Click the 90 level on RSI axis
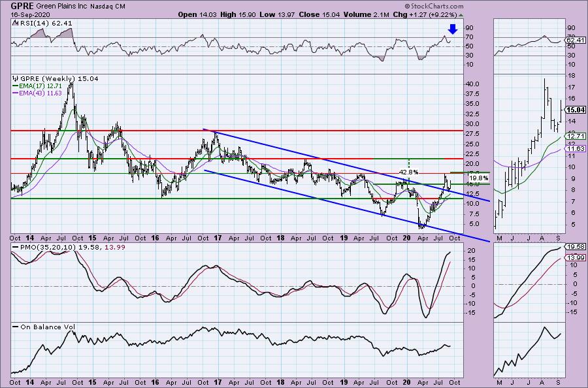The width and height of the screenshot is (588, 388). point(470,28)
